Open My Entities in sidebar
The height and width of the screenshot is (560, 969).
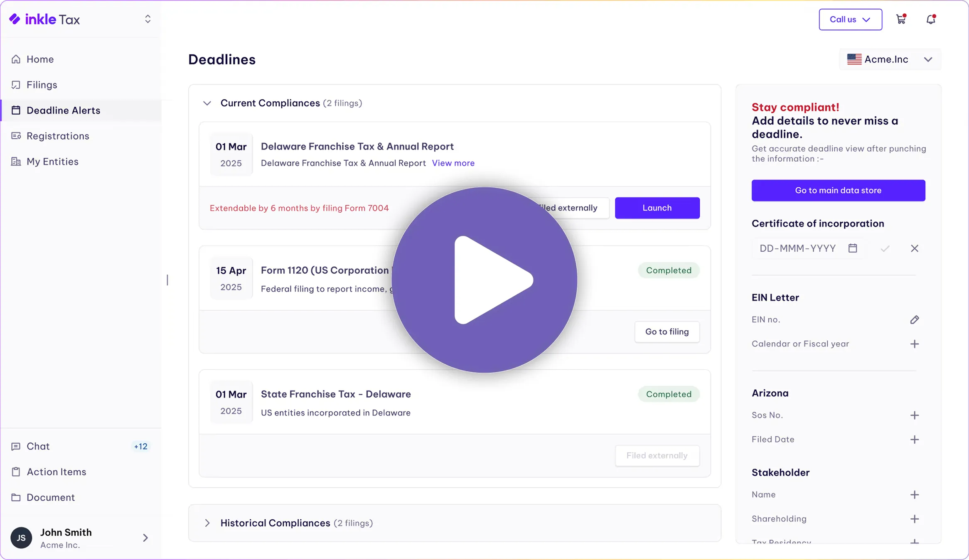52,162
